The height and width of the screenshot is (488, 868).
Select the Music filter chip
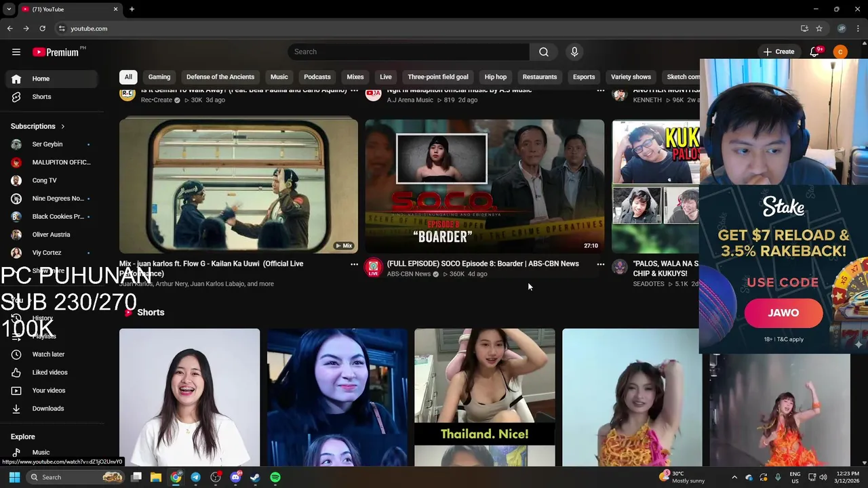point(279,77)
